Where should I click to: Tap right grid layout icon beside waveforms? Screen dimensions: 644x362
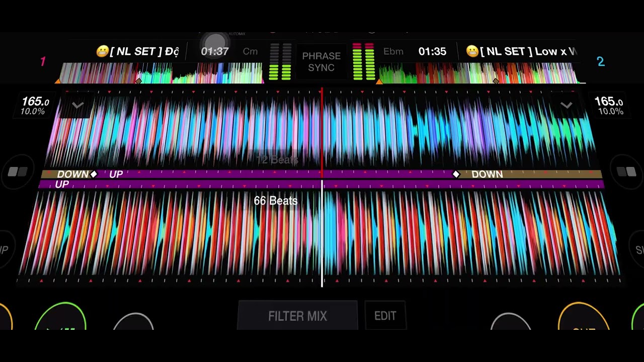[626, 172]
